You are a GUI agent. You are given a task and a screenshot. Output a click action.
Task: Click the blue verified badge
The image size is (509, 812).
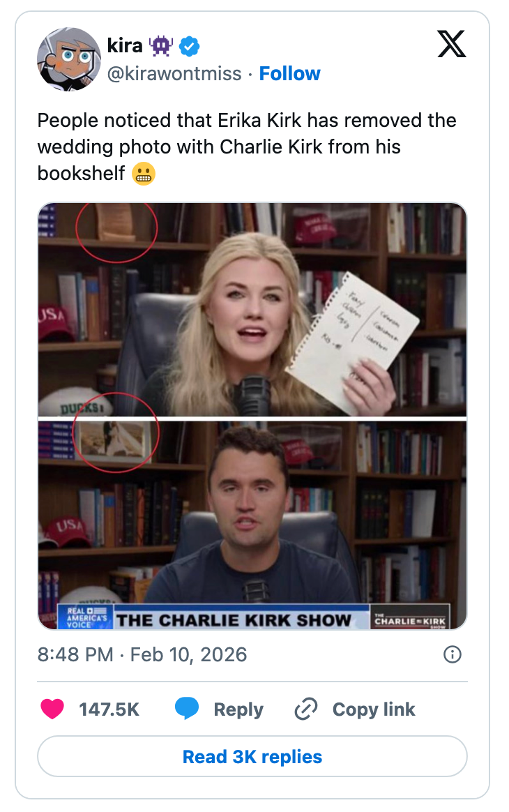pyautogui.click(x=190, y=47)
